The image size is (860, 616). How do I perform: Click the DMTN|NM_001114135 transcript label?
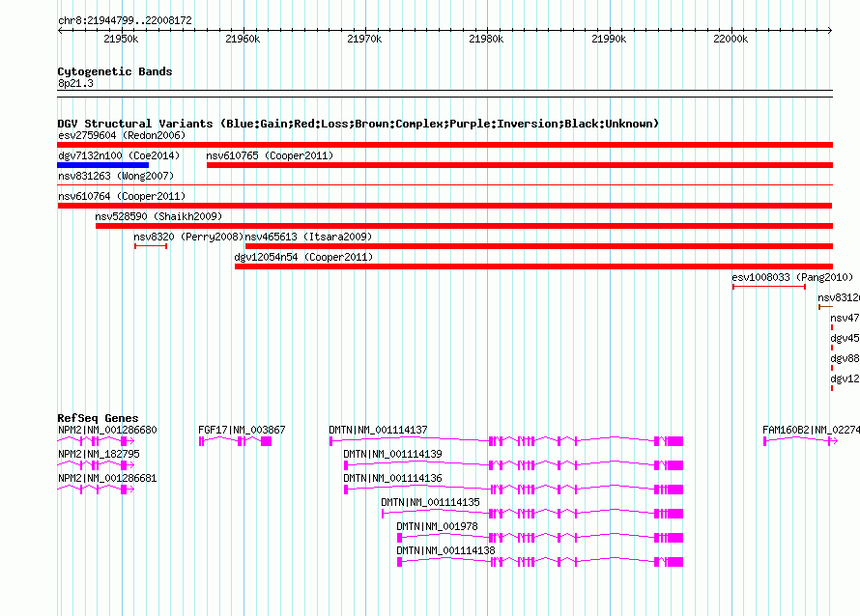tap(431, 503)
